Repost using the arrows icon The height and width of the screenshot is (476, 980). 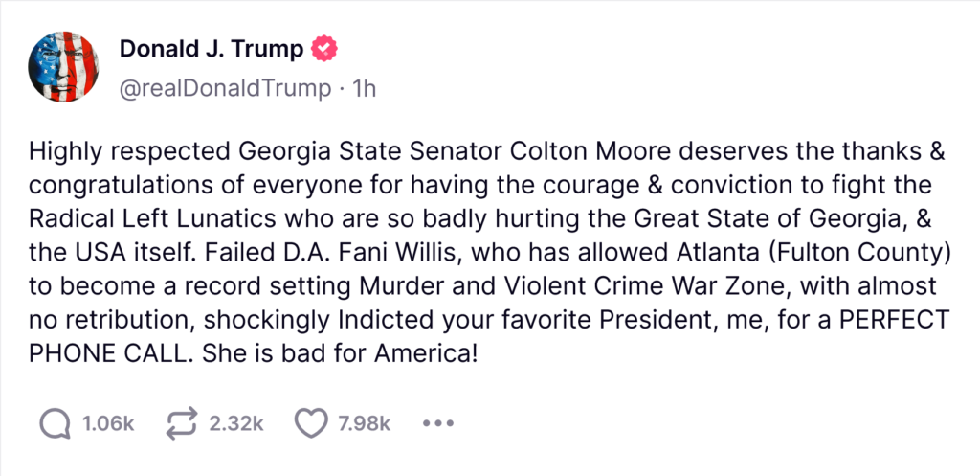pos(184,423)
